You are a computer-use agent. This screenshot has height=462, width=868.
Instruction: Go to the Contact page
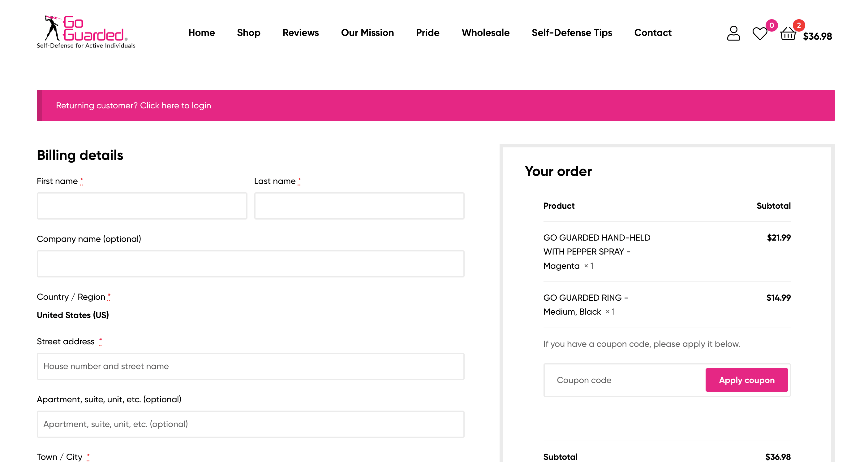[x=653, y=33]
